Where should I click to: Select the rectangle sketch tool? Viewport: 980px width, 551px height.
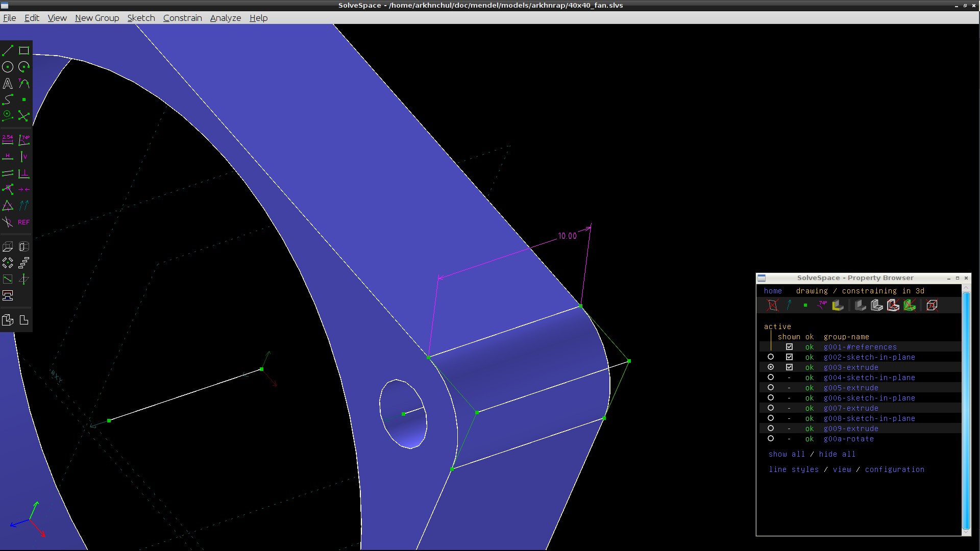pyautogui.click(x=24, y=51)
